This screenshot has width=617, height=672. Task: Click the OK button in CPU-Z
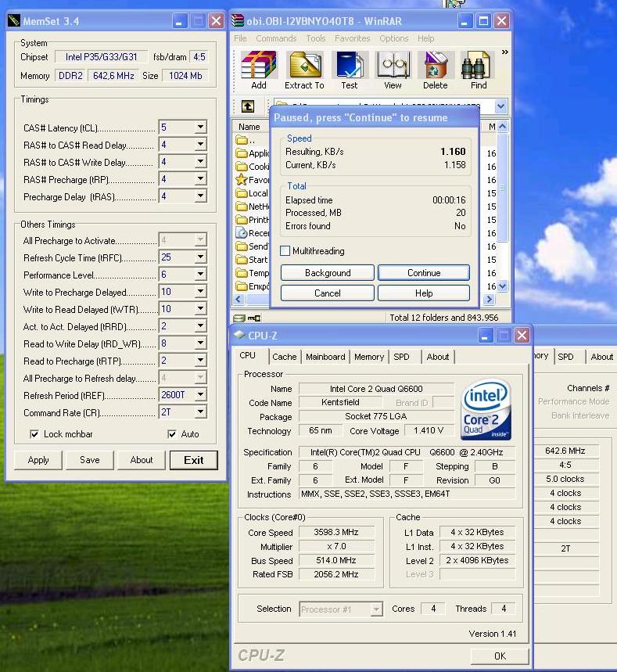click(500, 656)
